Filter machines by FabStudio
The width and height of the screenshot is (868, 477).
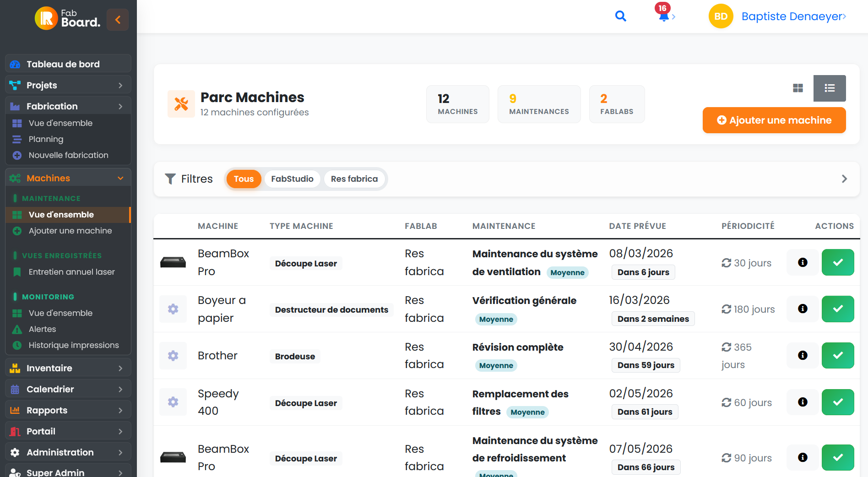(x=292, y=179)
